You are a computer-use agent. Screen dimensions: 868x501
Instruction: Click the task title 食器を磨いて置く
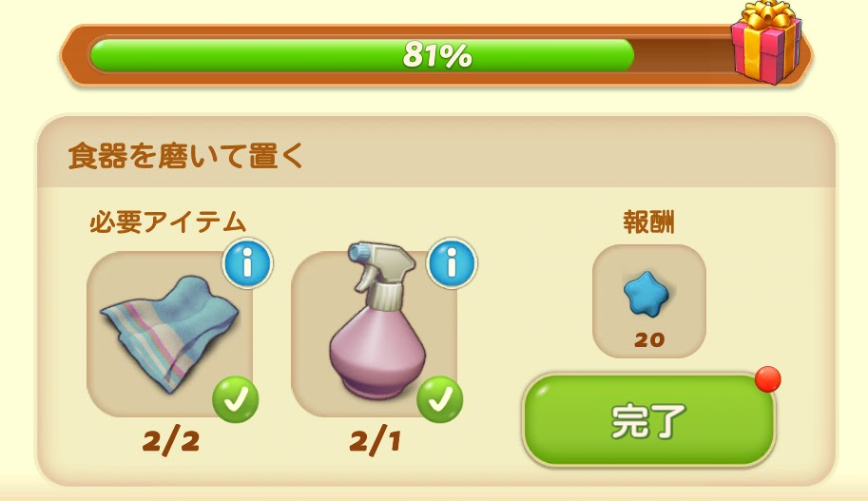(x=186, y=156)
